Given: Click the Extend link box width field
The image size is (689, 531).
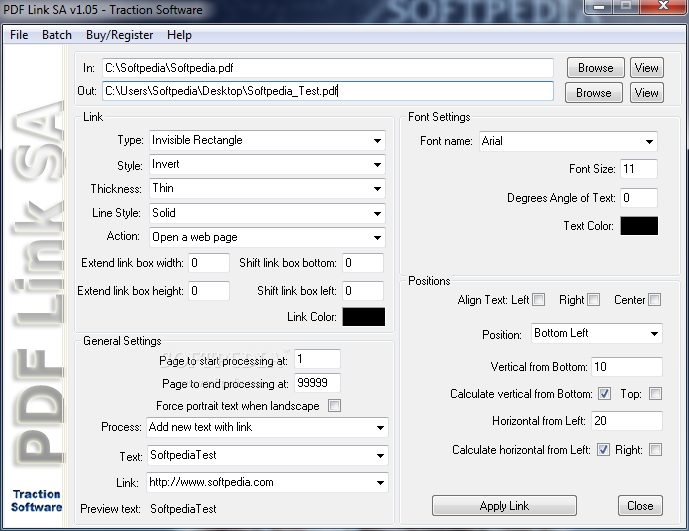Looking at the screenshot, I should 209,263.
